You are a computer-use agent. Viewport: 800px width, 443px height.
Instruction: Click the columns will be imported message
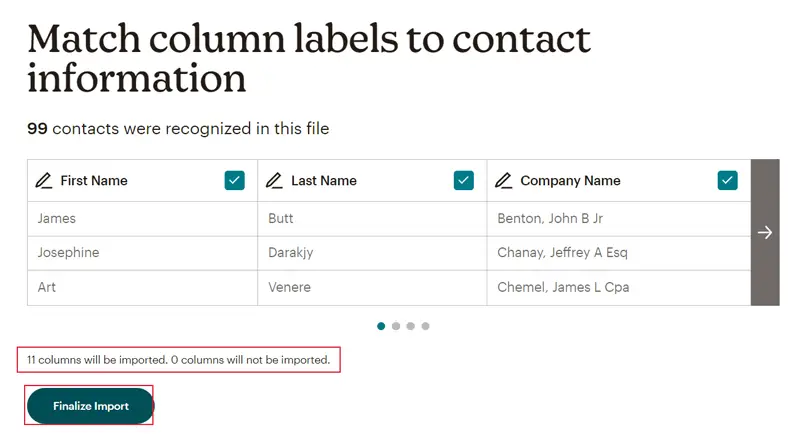(178, 360)
